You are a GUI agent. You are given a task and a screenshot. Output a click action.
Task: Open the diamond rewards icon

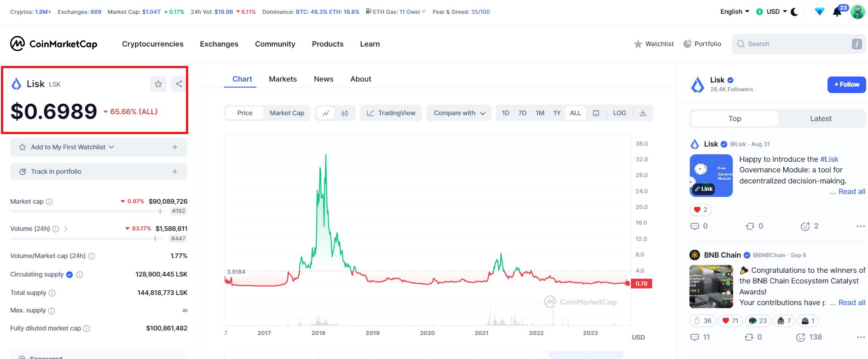point(819,12)
